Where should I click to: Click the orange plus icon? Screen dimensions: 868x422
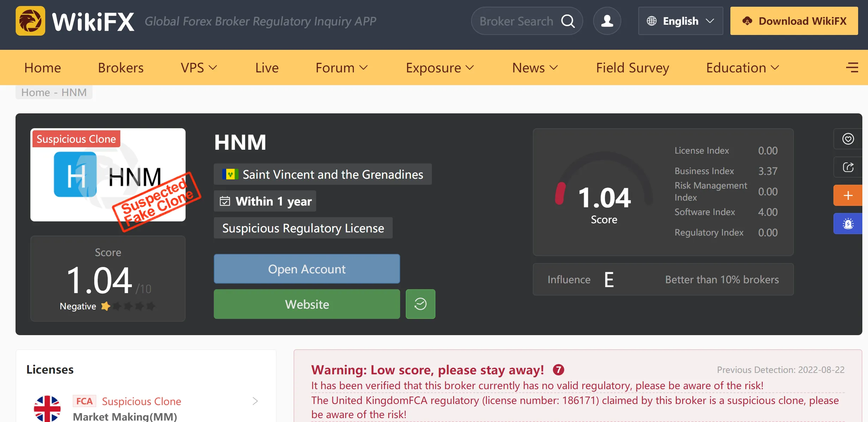pyautogui.click(x=848, y=195)
